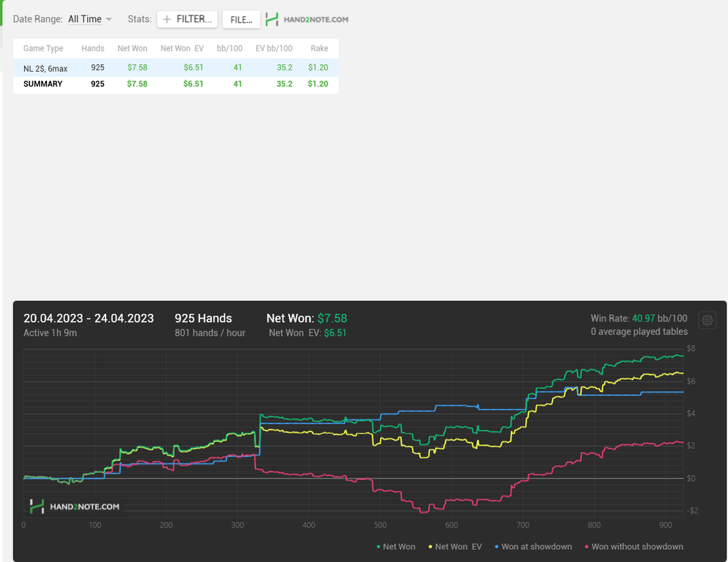
Task: Select the SUMMARY row label
Action: tap(43, 84)
